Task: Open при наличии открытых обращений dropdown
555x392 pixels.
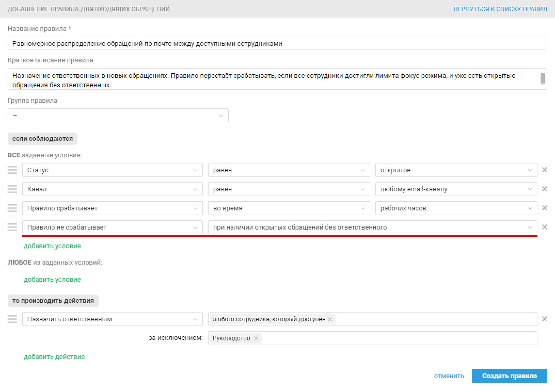Action: [372, 227]
